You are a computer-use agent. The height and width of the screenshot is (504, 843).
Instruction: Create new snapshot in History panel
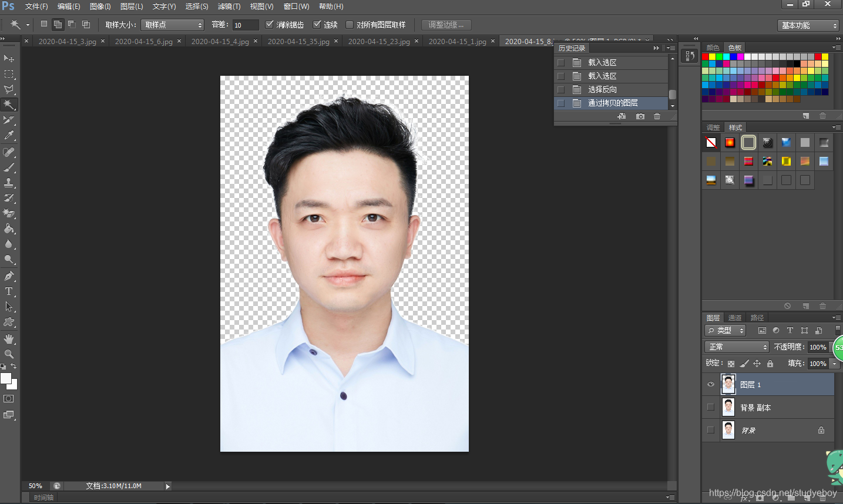coord(640,116)
